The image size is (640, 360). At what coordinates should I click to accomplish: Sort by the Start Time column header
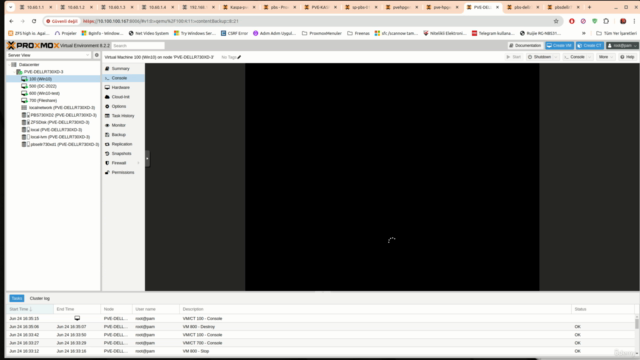[30, 309]
